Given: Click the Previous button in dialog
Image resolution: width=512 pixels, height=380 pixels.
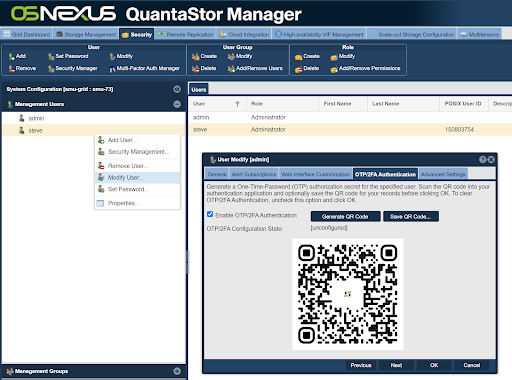Looking at the screenshot, I should click(x=361, y=365).
